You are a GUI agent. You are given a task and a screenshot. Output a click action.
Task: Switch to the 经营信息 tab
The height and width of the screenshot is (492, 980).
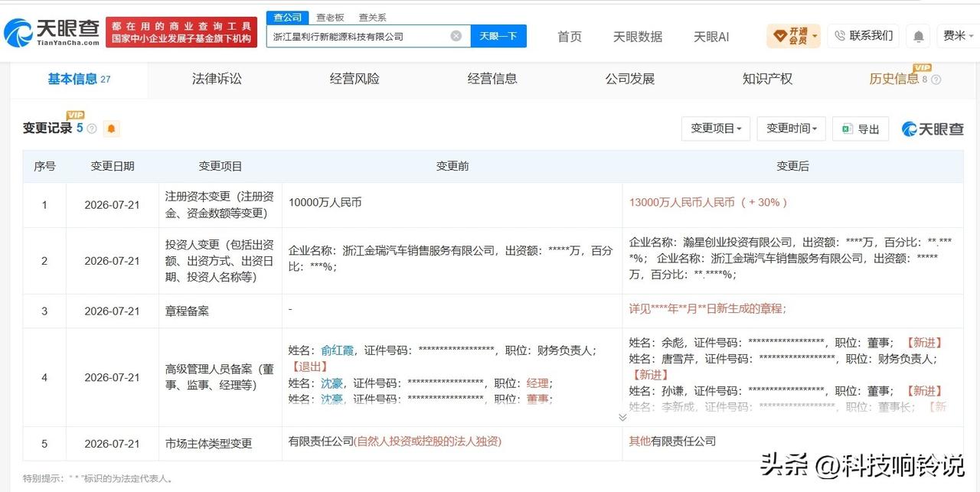(492, 79)
